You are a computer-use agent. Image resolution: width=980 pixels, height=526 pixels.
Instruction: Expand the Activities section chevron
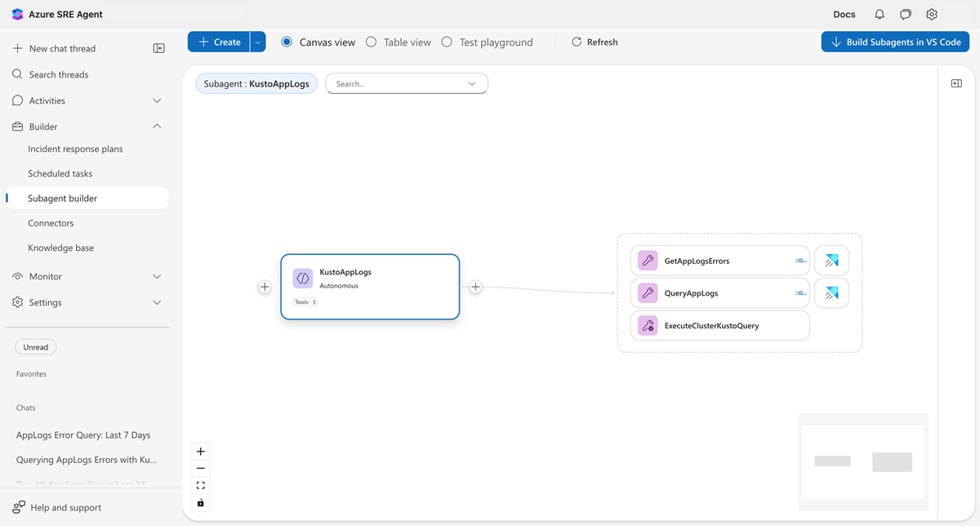(x=158, y=100)
